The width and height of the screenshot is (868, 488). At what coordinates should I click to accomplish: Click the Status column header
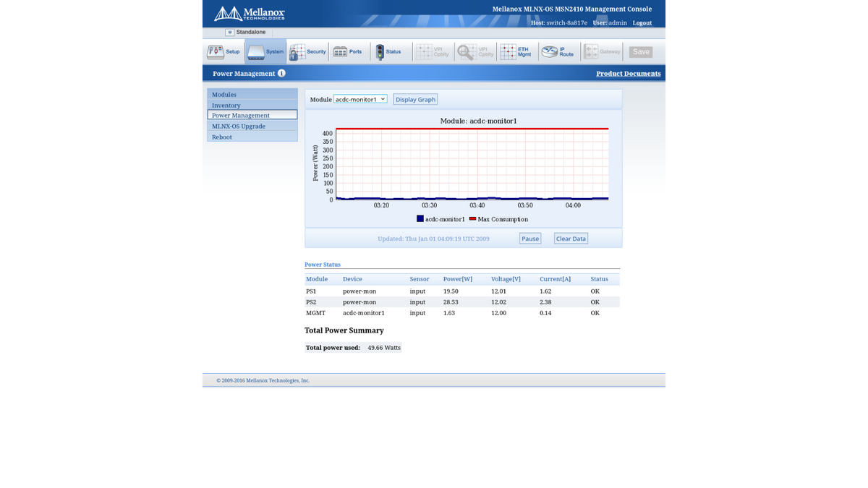click(x=599, y=279)
